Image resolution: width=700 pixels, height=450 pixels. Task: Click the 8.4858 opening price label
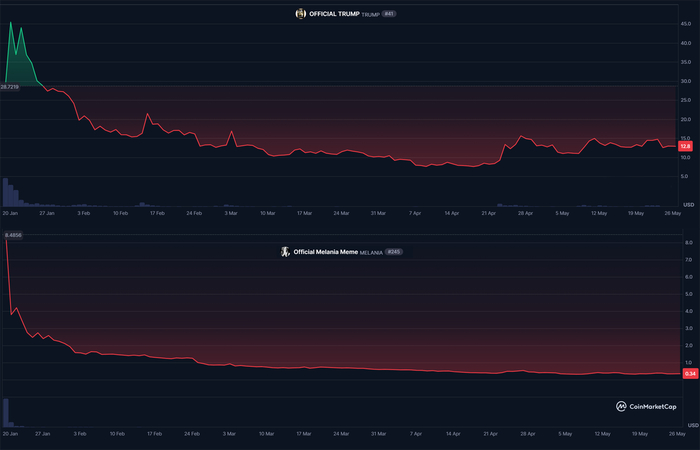coord(13,235)
